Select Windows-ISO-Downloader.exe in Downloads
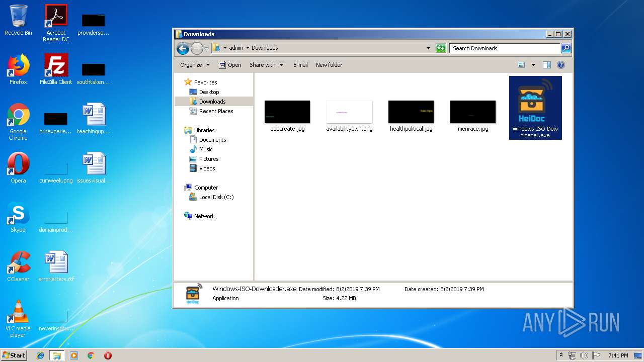Screen dimensions: 644x362 click(535, 108)
